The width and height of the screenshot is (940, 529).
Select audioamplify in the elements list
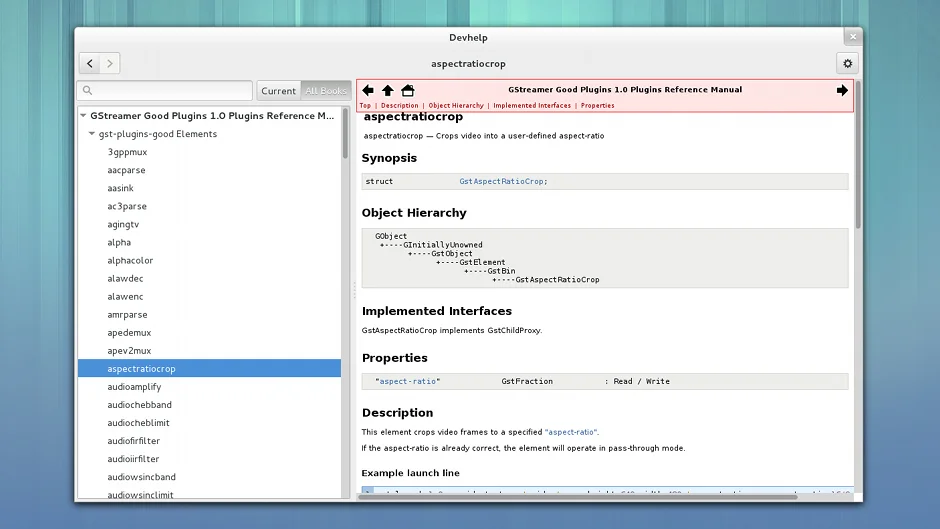pos(134,387)
